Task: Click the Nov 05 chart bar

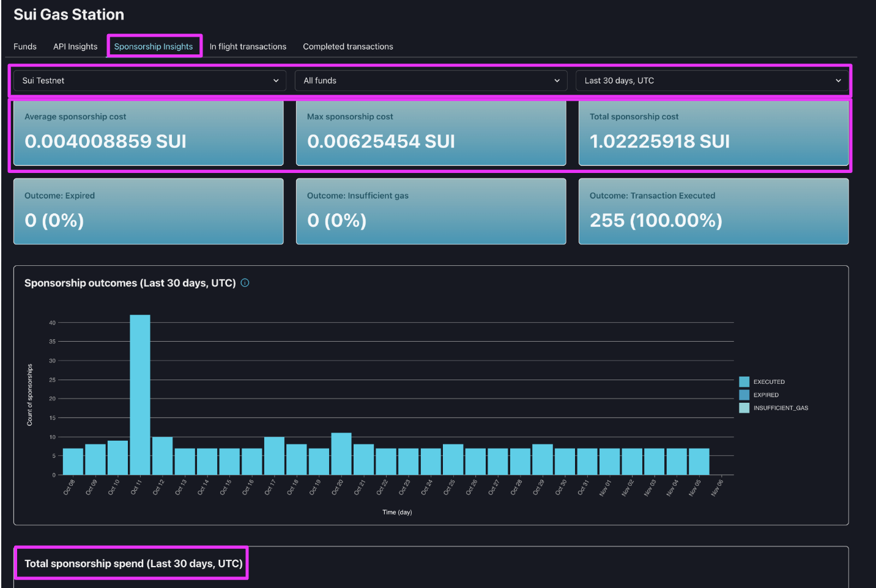Action: (x=699, y=461)
